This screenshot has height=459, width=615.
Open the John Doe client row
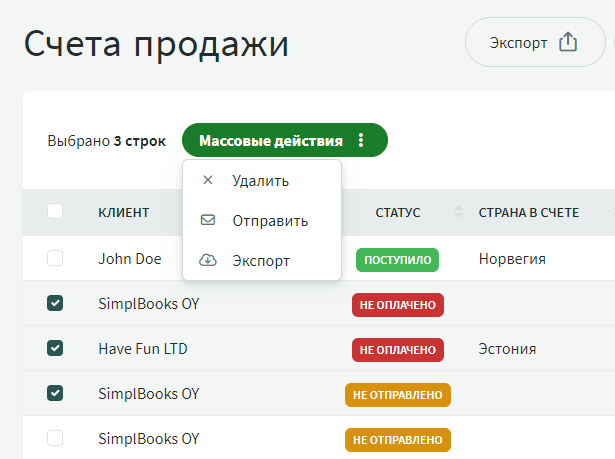click(130, 259)
